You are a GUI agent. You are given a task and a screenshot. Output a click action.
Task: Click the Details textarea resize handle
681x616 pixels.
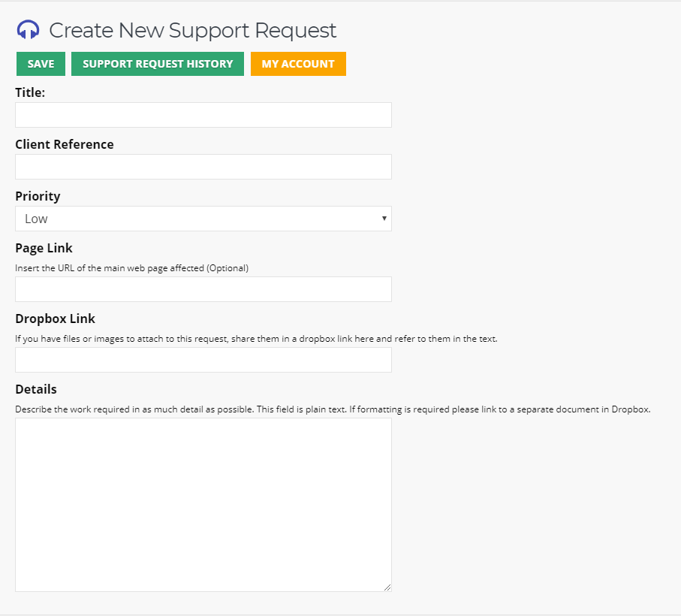(x=387, y=587)
